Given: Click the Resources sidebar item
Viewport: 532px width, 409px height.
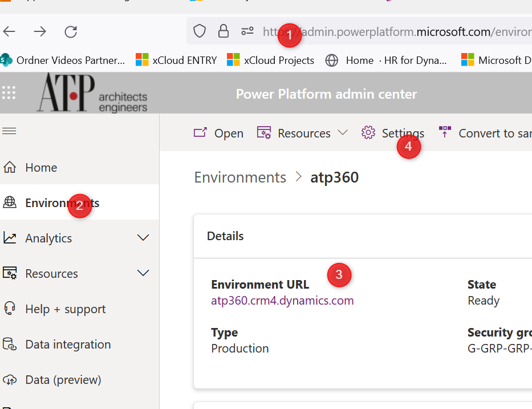Looking at the screenshot, I should [79, 273].
